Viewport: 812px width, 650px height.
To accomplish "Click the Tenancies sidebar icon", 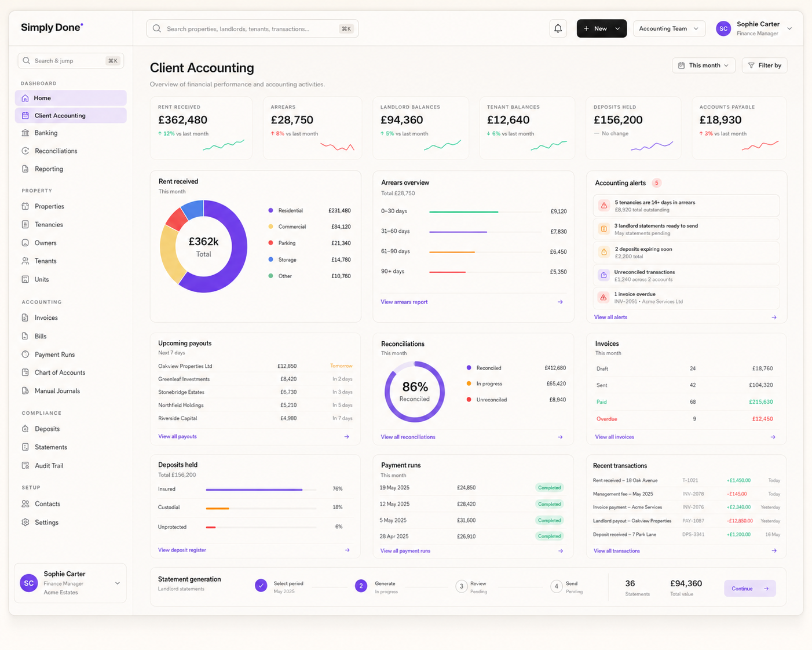I will pos(25,224).
